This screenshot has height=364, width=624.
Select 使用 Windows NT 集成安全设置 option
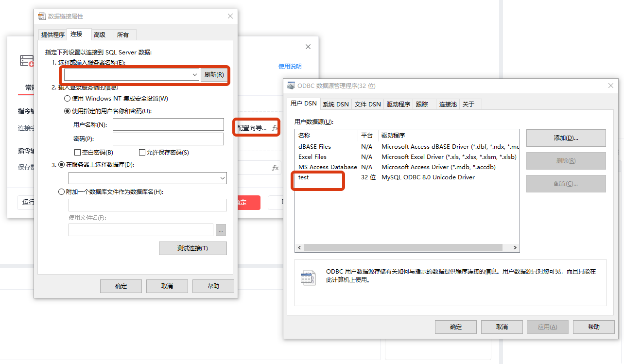tap(68, 99)
